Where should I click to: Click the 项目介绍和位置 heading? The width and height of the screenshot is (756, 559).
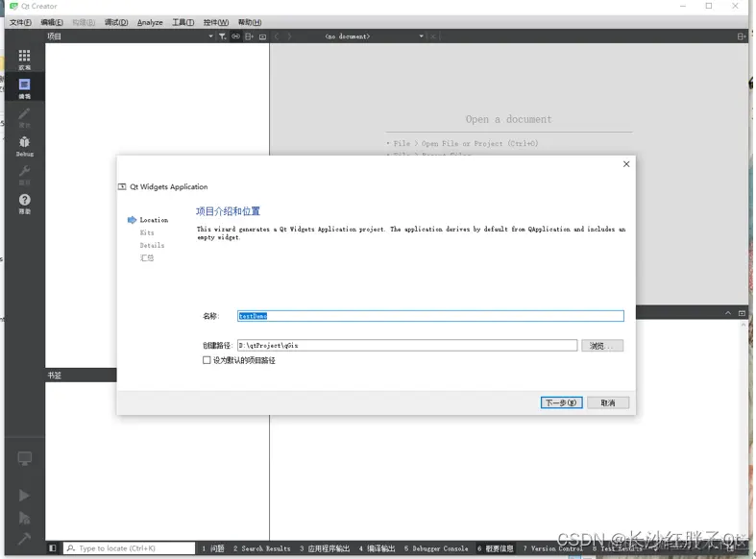(x=228, y=211)
